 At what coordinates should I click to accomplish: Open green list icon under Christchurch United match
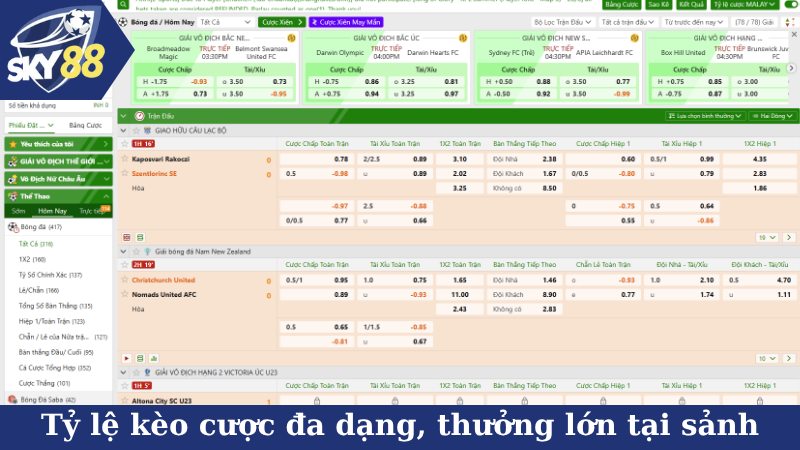point(140,358)
